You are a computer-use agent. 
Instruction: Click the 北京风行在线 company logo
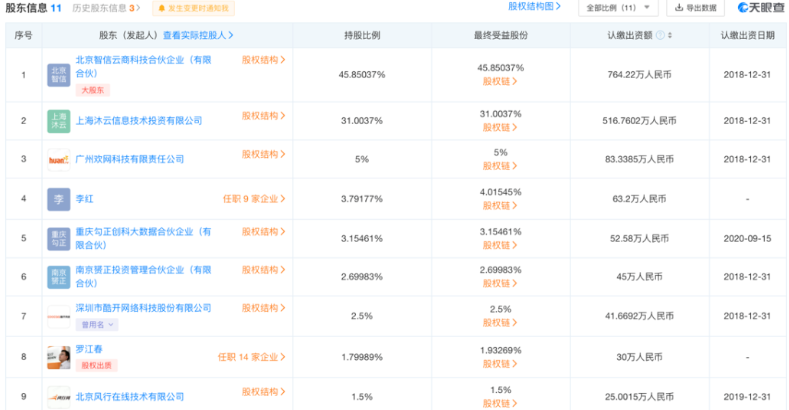[59, 396]
